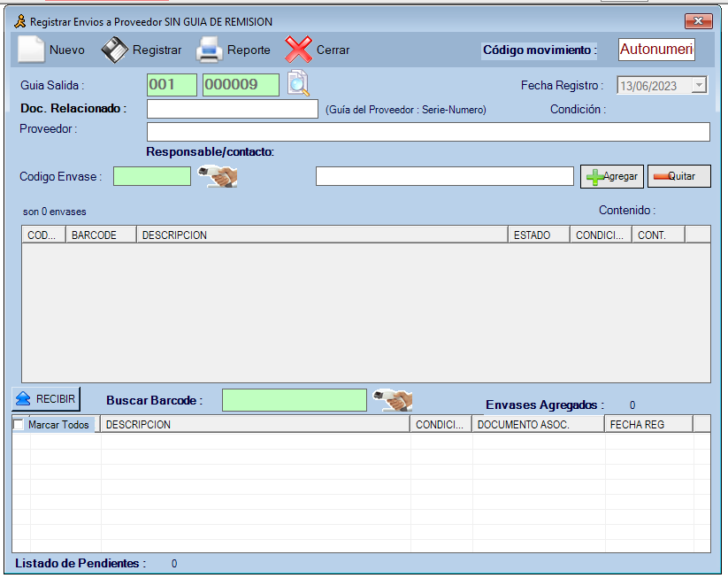Click the Cerrar toolbar label
The height and width of the screenshot is (578, 728).
(x=333, y=50)
